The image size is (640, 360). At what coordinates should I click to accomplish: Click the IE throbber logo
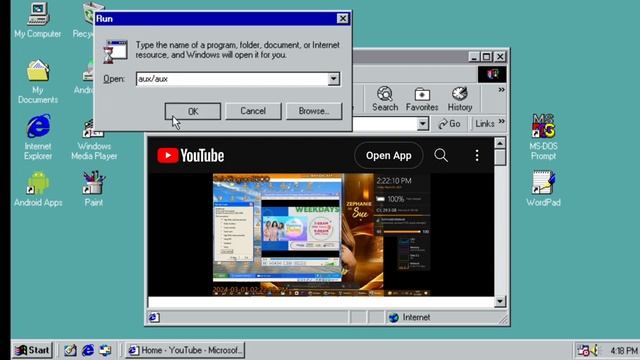pos(492,74)
